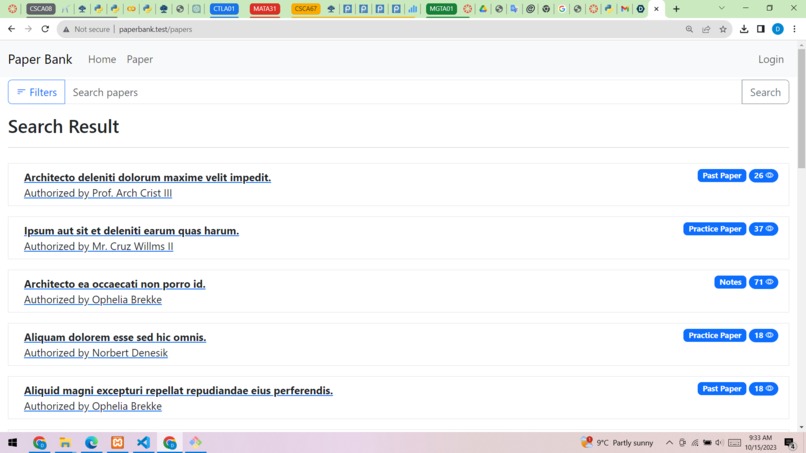The image size is (806, 453).
Task: Go forward with browser forward arrow
Action: coord(28,29)
